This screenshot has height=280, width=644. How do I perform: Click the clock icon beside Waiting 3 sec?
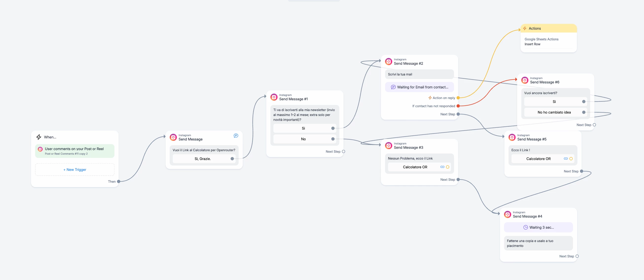tap(526, 227)
